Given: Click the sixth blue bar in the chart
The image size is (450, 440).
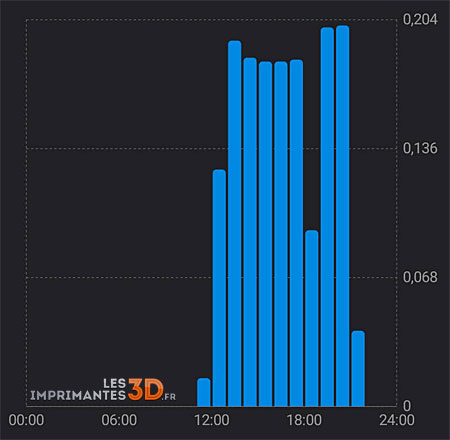Looking at the screenshot, I should click(281, 234).
